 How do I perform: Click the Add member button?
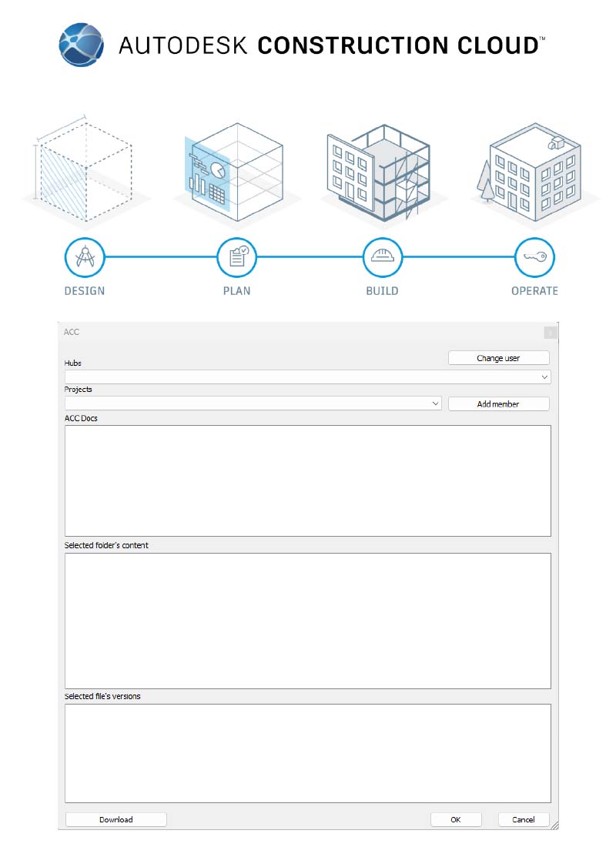coord(498,403)
